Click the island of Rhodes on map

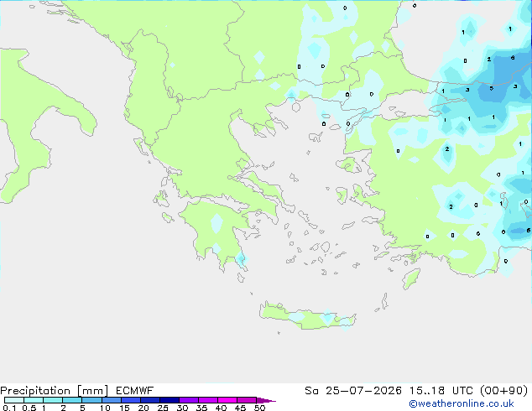411,278
